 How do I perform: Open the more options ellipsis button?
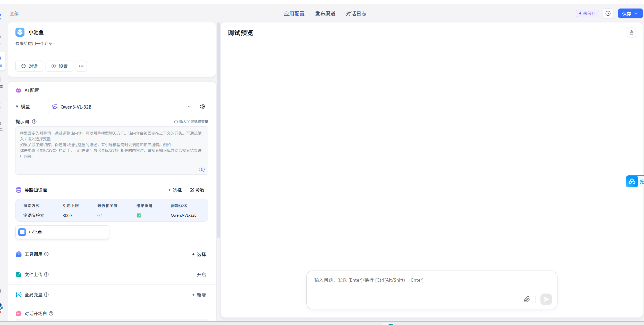pos(81,66)
